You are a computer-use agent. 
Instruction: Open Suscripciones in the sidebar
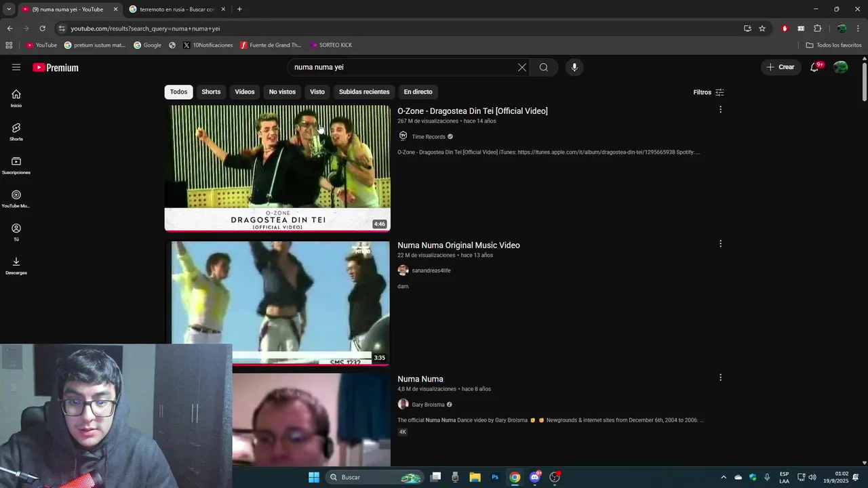coord(16,165)
